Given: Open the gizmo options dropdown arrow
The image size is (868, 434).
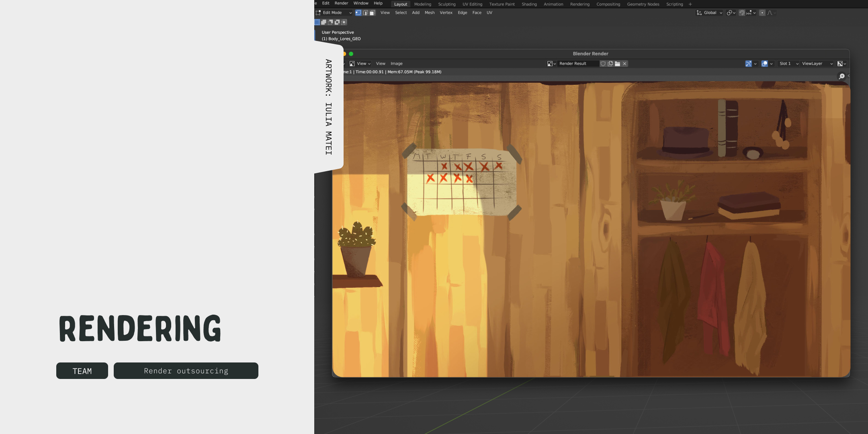Looking at the screenshot, I should coord(755,64).
